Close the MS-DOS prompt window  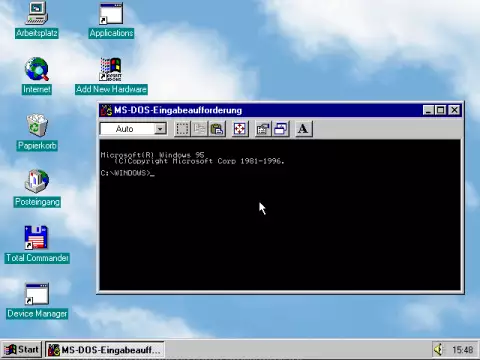coord(454,110)
